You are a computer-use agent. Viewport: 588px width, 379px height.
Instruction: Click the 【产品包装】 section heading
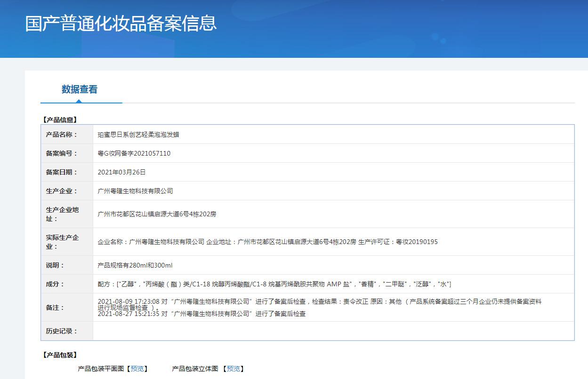click(60, 355)
